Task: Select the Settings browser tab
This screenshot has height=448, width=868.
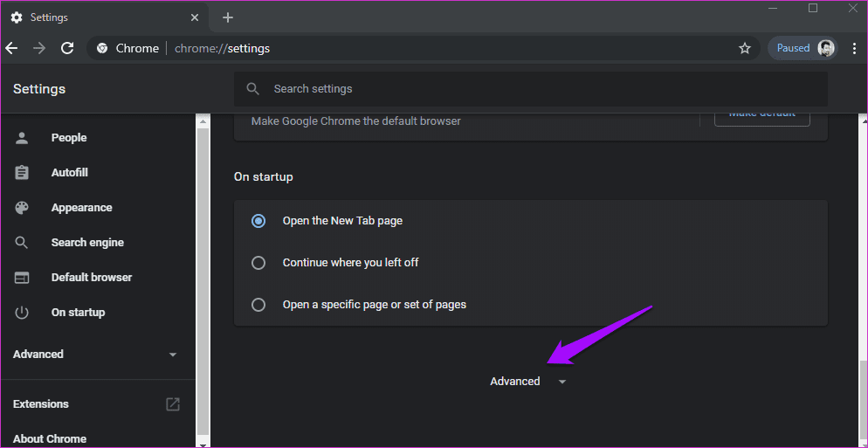Action: pos(105,17)
